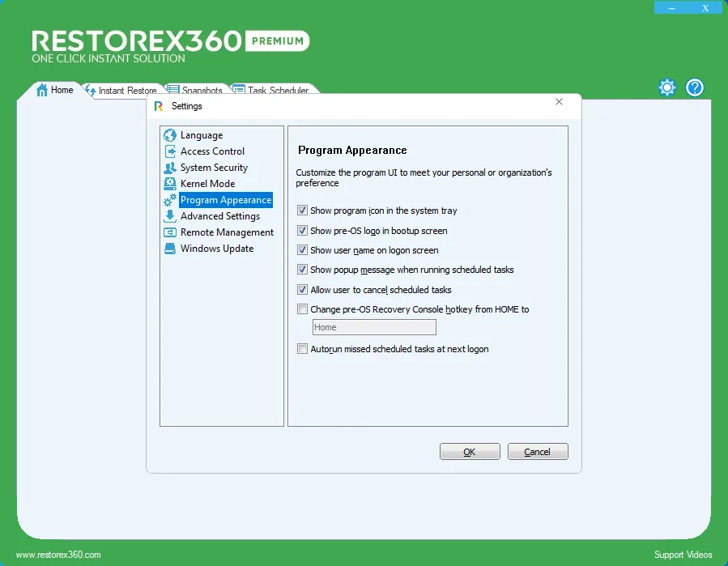Click the Cancel button
This screenshot has height=566, width=728.
tap(537, 451)
